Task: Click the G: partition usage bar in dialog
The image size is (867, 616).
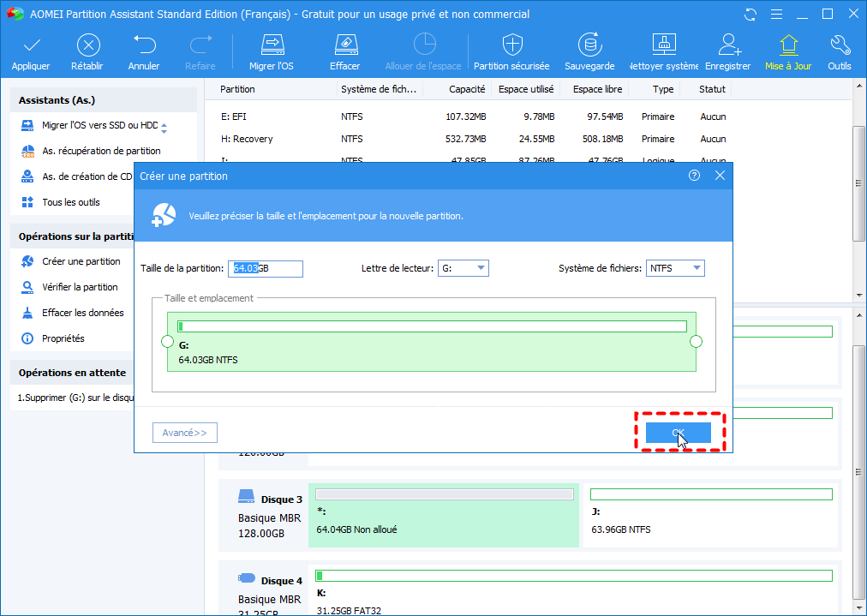Action: click(432, 326)
